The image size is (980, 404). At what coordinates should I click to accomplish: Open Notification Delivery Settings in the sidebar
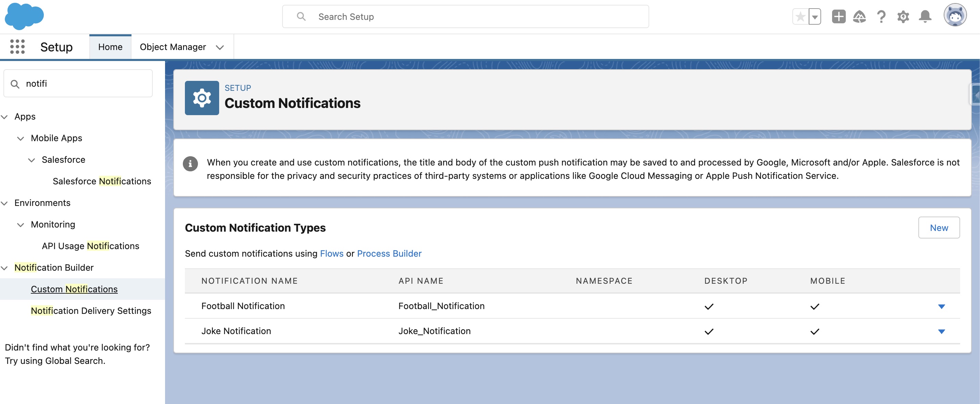pos(91,311)
